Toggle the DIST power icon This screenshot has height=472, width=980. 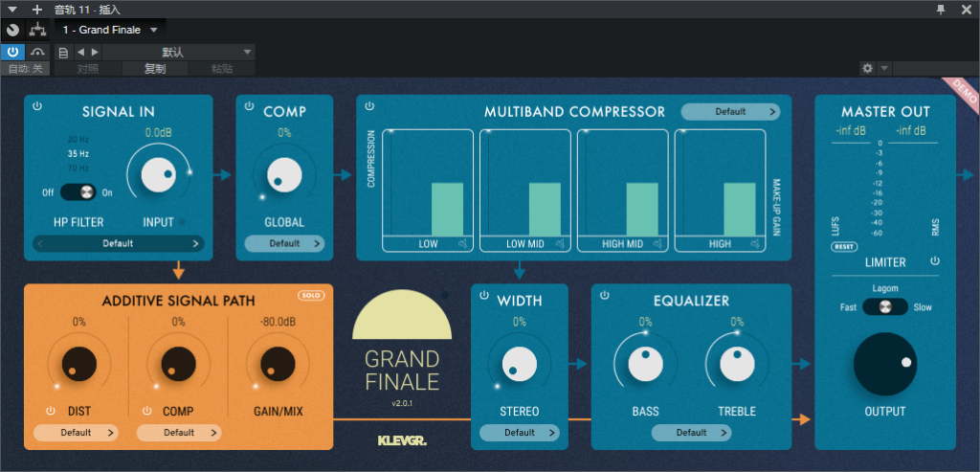(x=51, y=411)
